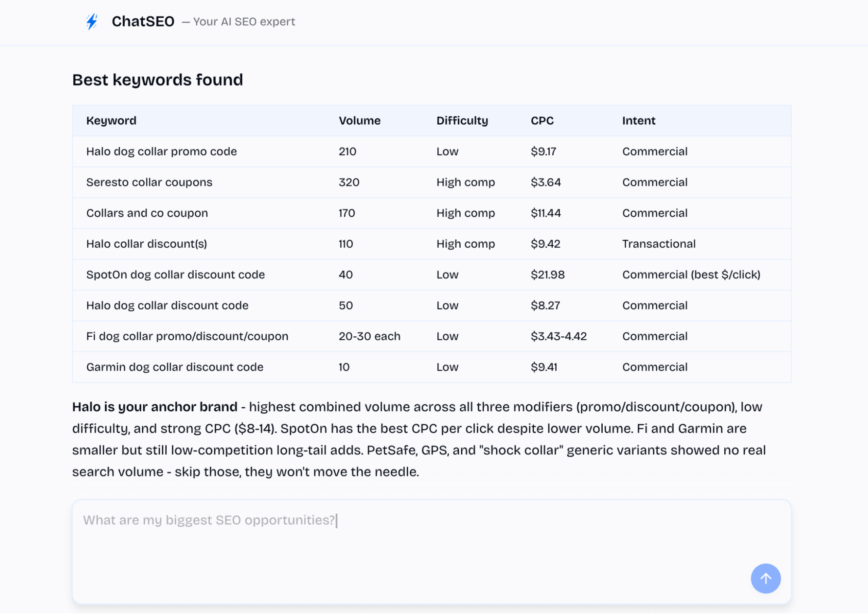
Task: Select 'SpotOn dog collar discount code' keyword
Action: [x=175, y=275]
